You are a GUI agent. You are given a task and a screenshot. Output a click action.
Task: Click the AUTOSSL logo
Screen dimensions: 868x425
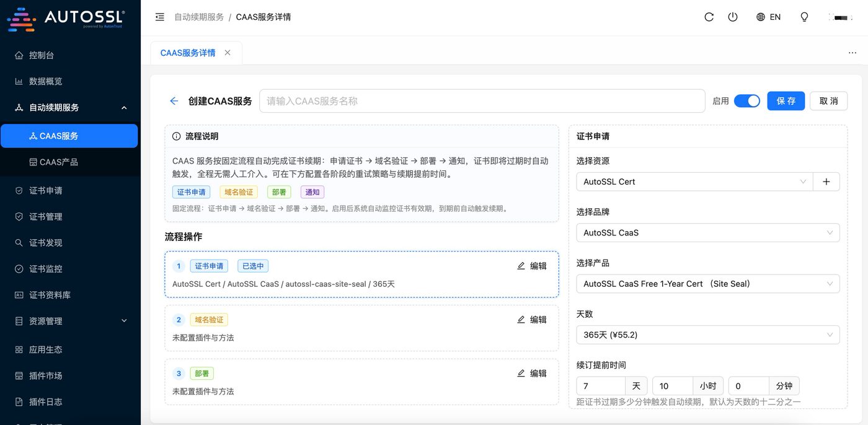[66, 18]
